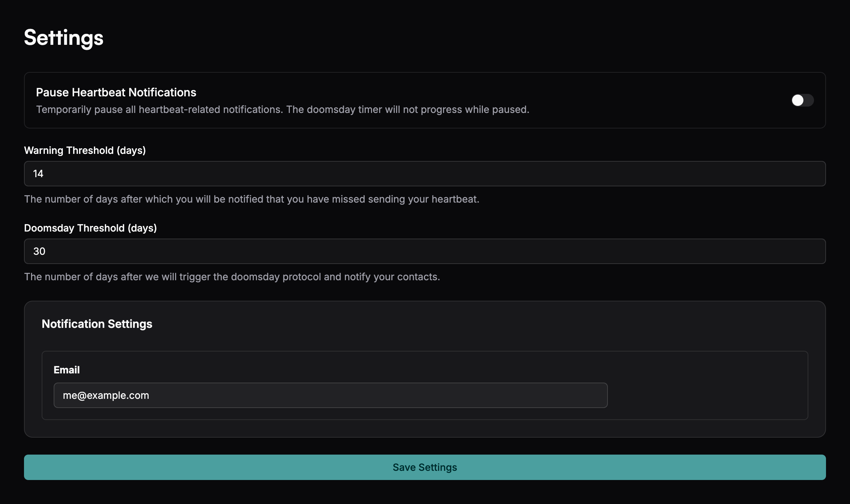Select the Doomsday Threshold (days) label

[90, 228]
